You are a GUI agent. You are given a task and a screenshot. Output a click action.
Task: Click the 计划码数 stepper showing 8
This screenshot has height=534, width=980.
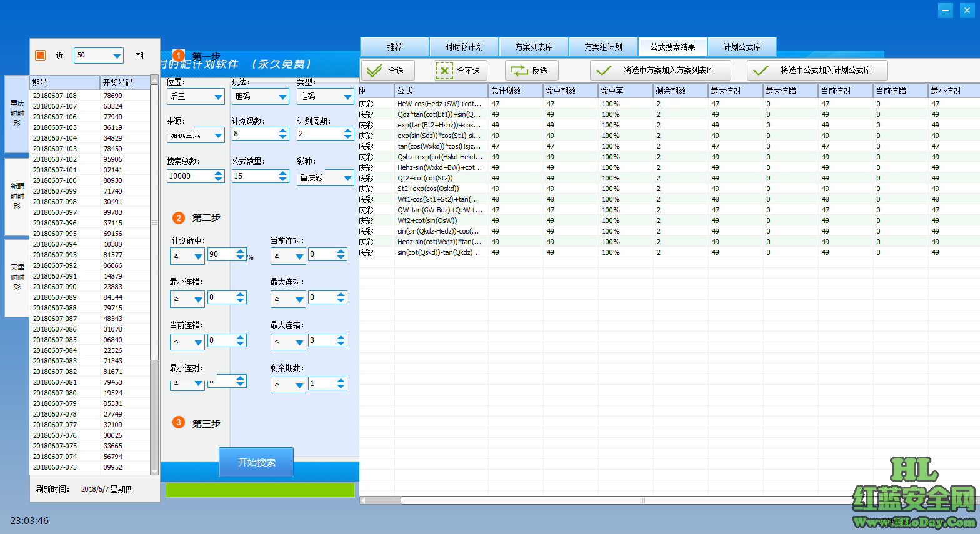click(x=260, y=134)
